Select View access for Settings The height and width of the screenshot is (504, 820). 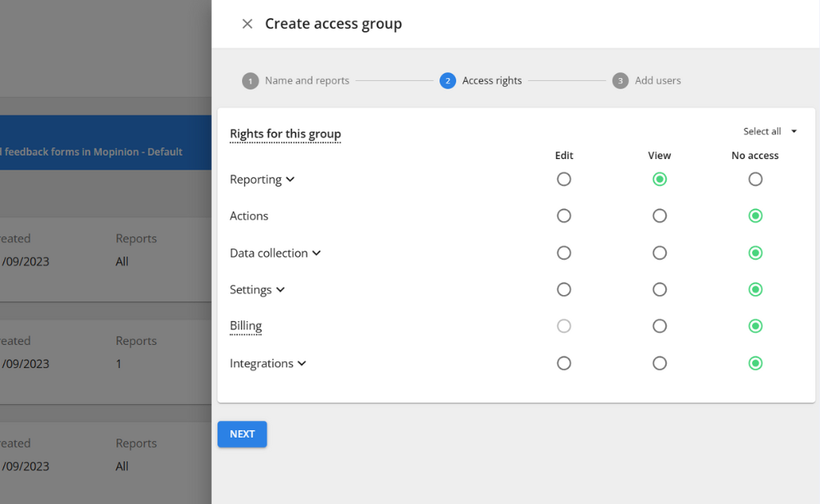pos(659,289)
